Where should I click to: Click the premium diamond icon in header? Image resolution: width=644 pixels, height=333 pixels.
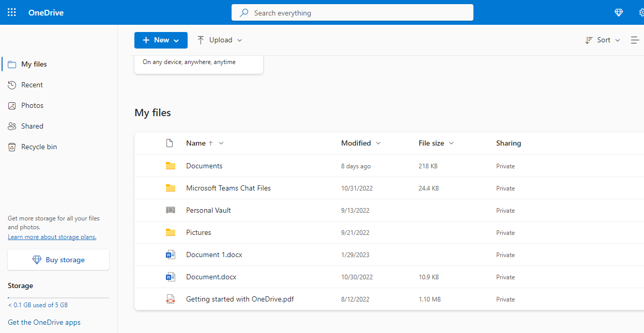coord(619,13)
